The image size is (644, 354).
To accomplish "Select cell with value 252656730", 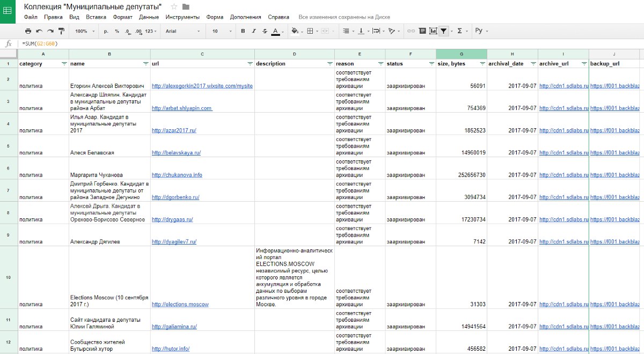I will click(x=462, y=168).
